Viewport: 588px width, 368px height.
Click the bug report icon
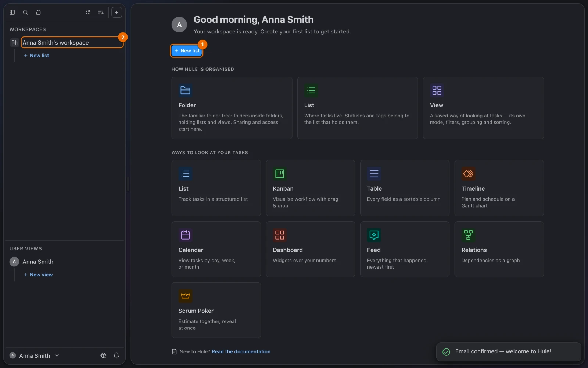(103, 355)
